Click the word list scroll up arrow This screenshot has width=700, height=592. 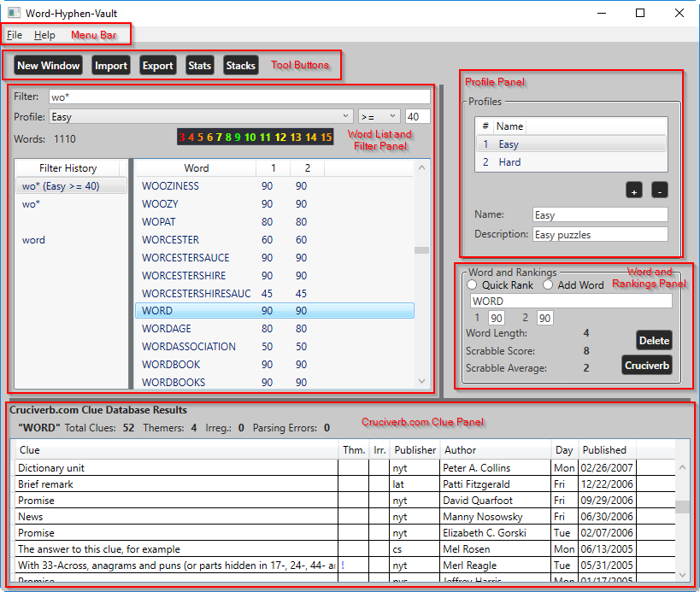coord(421,167)
